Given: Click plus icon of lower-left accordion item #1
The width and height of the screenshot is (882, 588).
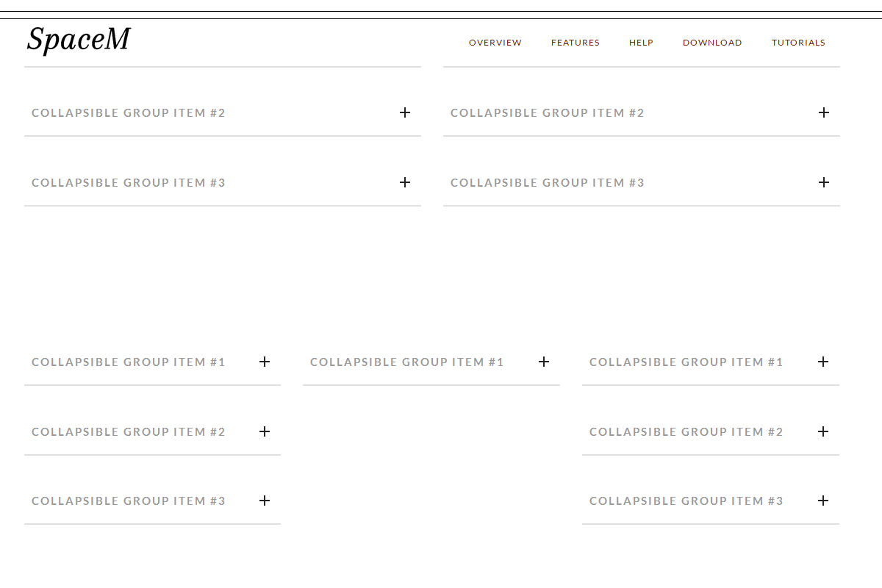Looking at the screenshot, I should coord(265,362).
